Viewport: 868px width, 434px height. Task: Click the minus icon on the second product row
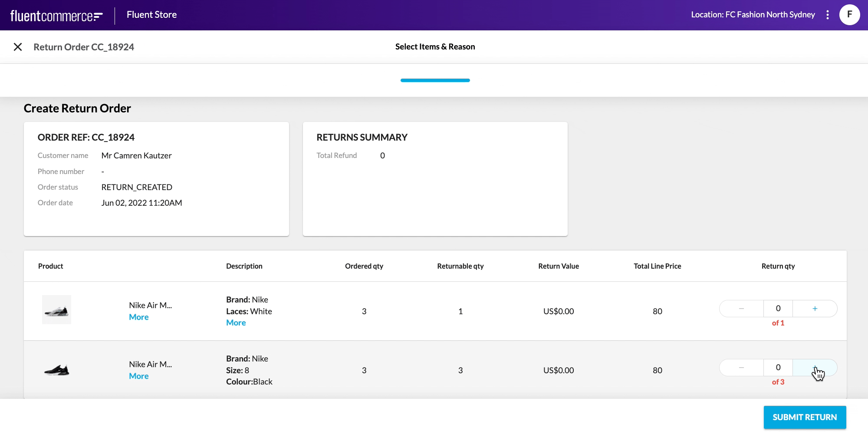(x=741, y=367)
